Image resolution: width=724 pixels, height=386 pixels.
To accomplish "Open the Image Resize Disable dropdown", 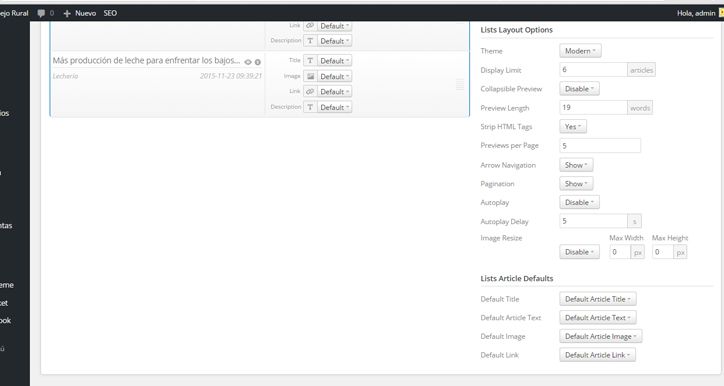I will click(x=579, y=252).
